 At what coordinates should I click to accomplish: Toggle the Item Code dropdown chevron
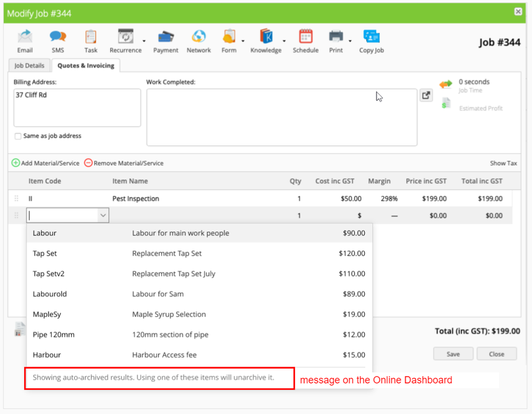point(103,216)
